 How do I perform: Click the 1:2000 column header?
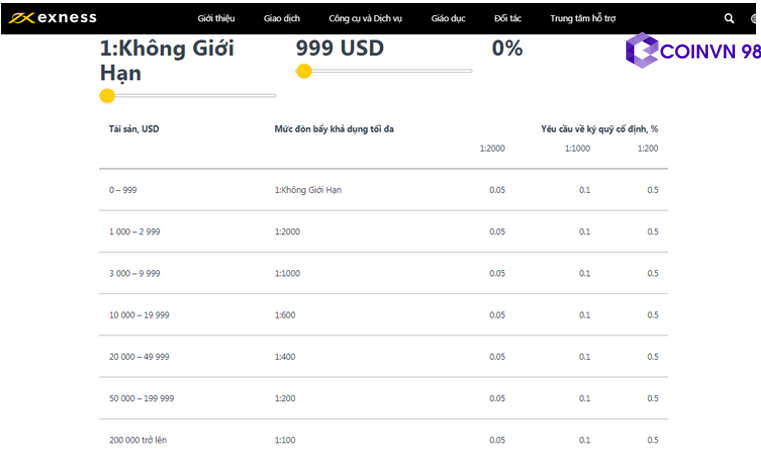click(492, 148)
